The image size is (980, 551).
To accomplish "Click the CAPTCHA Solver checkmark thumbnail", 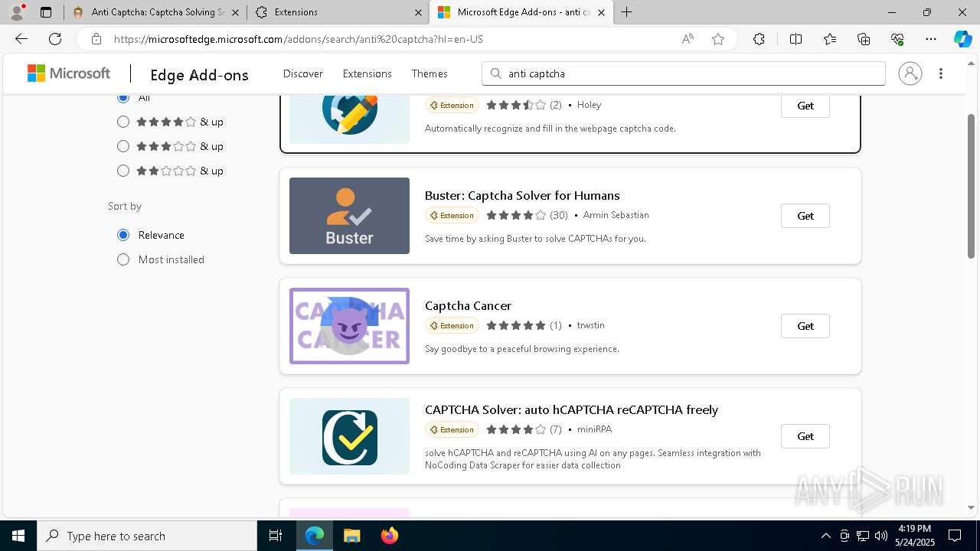I will pyautogui.click(x=349, y=436).
